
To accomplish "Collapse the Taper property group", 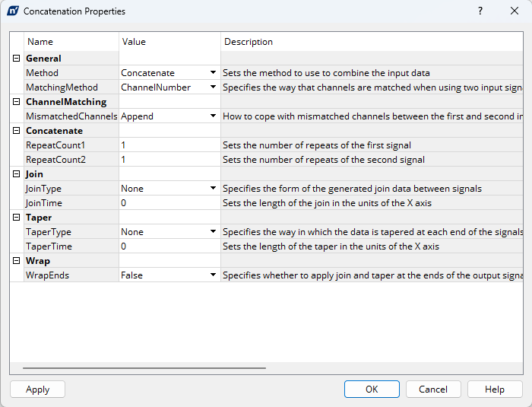I will coord(17,218).
